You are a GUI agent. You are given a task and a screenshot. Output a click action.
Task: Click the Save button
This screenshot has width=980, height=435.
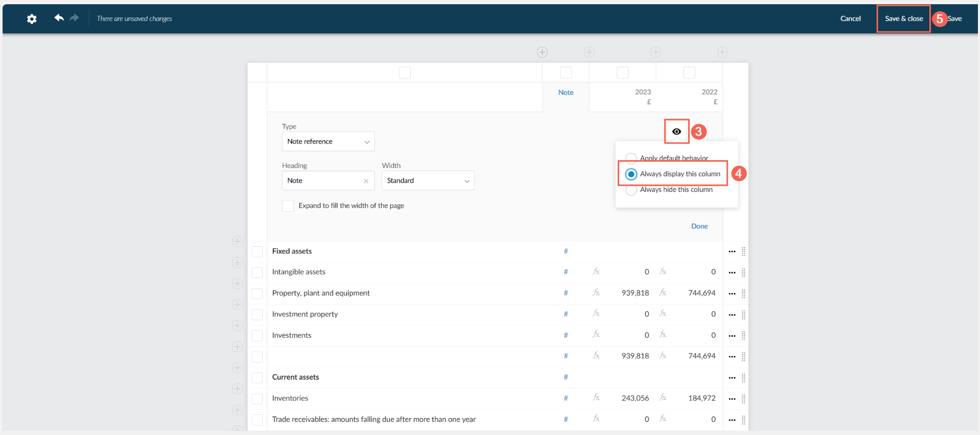[954, 19]
